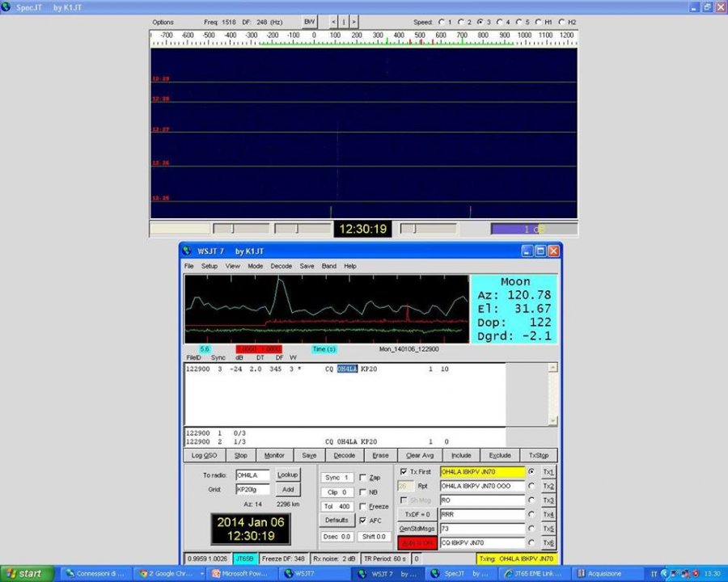Toggle the AFC checkbox

[x=363, y=521]
